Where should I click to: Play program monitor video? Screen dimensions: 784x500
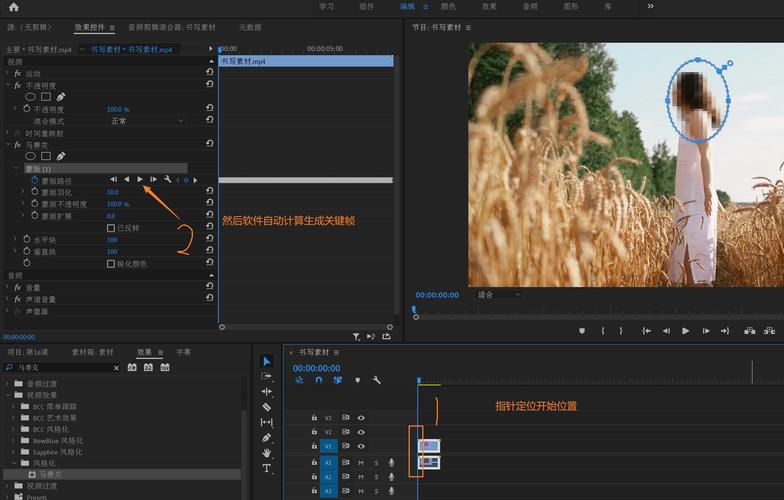click(x=686, y=330)
